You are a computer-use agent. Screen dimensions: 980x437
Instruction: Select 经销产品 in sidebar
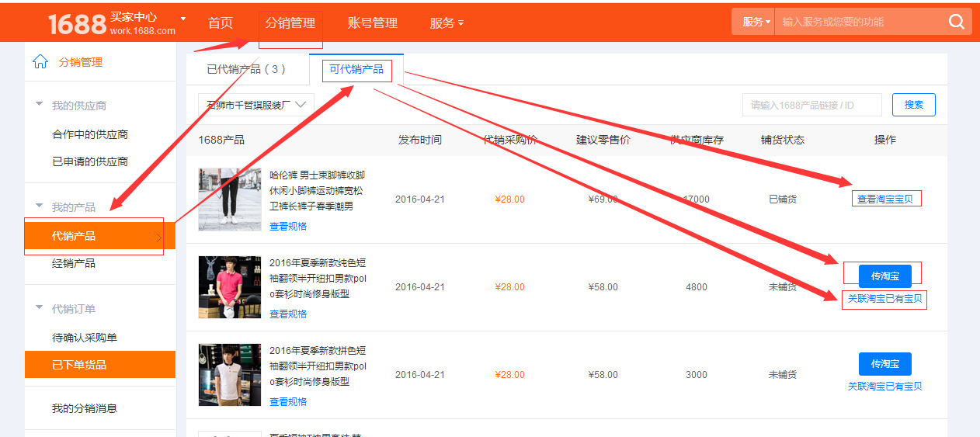pos(74,263)
